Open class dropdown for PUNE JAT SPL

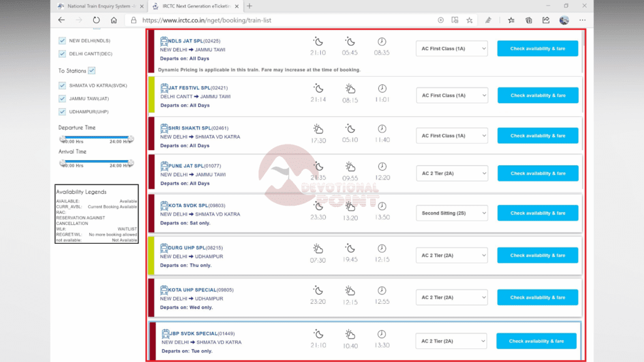(x=452, y=173)
